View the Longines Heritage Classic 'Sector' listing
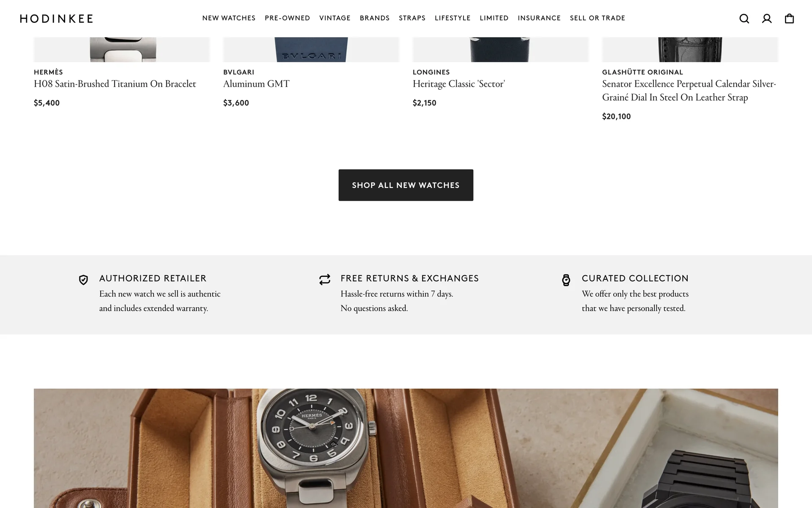 (x=458, y=84)
